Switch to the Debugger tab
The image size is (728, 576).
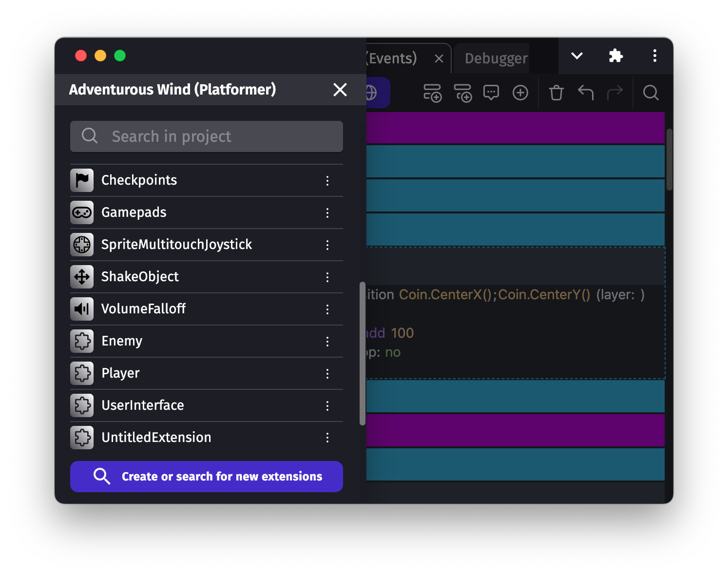496,58
